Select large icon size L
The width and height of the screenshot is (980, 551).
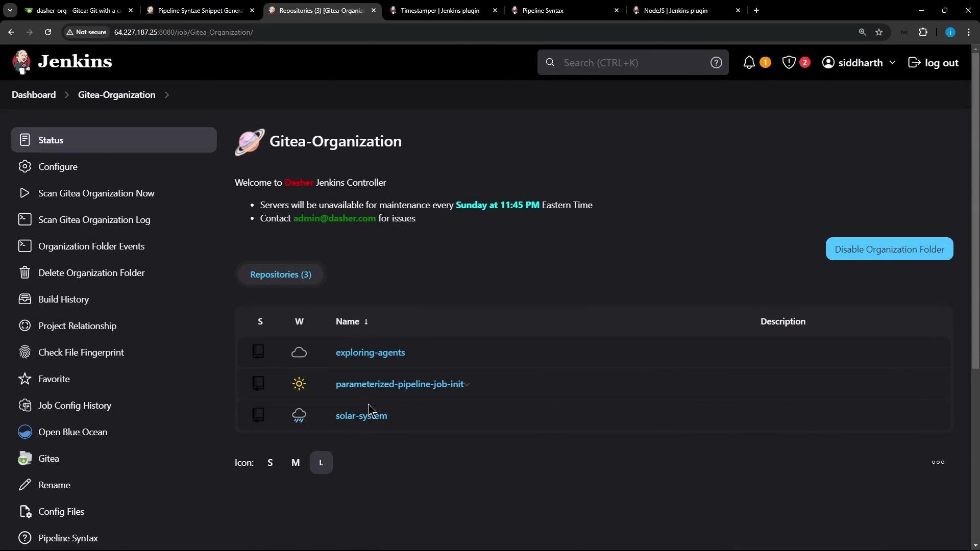(321, 462)
